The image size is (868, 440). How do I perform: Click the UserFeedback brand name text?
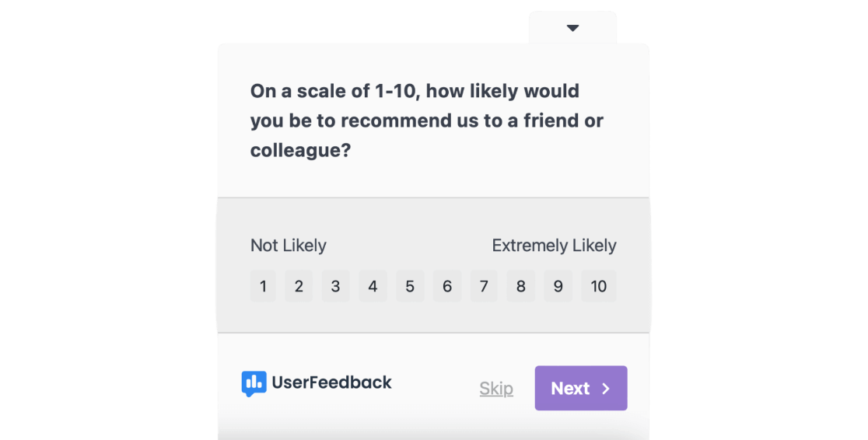(x=331, y=382)
